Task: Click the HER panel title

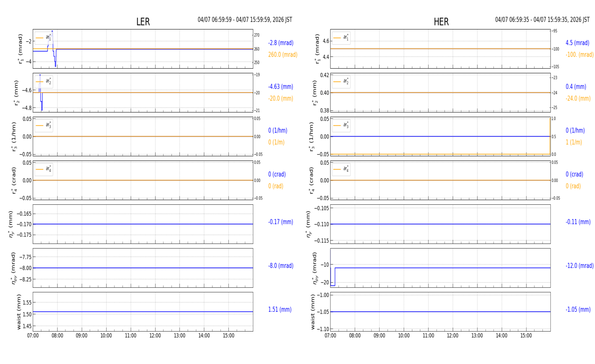Action: pyautogui.click(x=441, y=22)
